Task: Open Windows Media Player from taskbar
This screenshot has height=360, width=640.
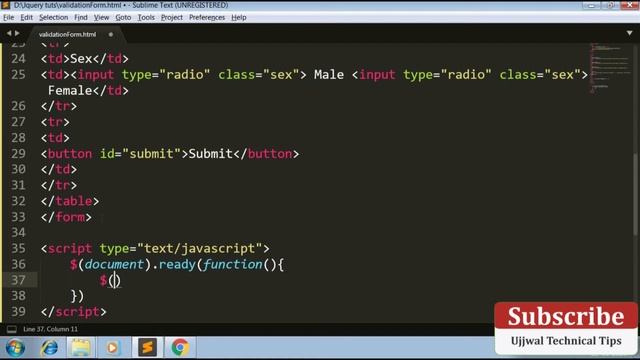Action: click(x=113, y=348)
